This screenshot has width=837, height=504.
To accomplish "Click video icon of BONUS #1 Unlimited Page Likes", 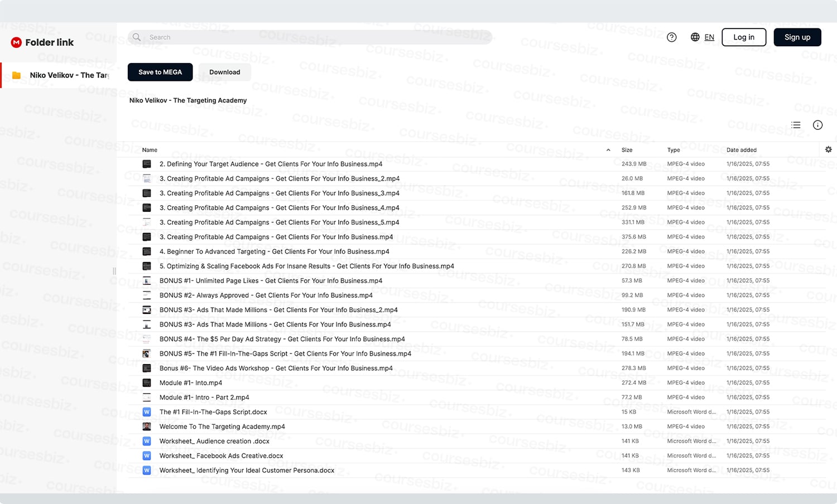I will [147, 280].
